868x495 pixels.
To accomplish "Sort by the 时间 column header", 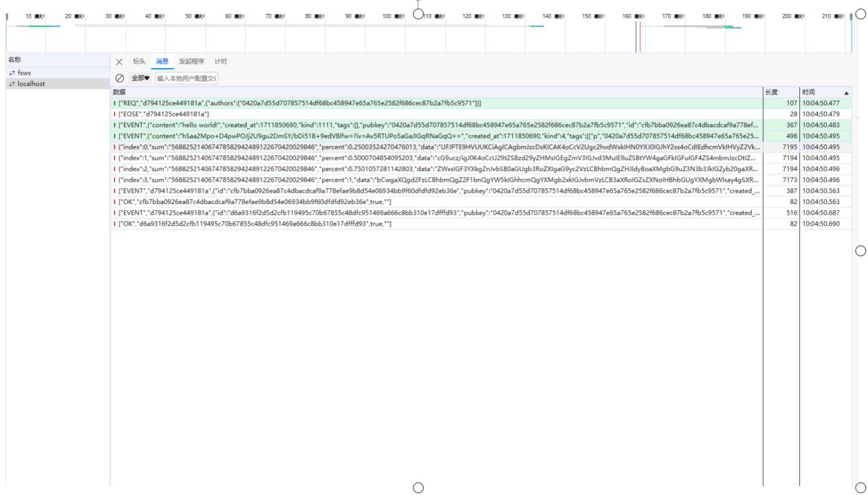I will coord(826,92).
